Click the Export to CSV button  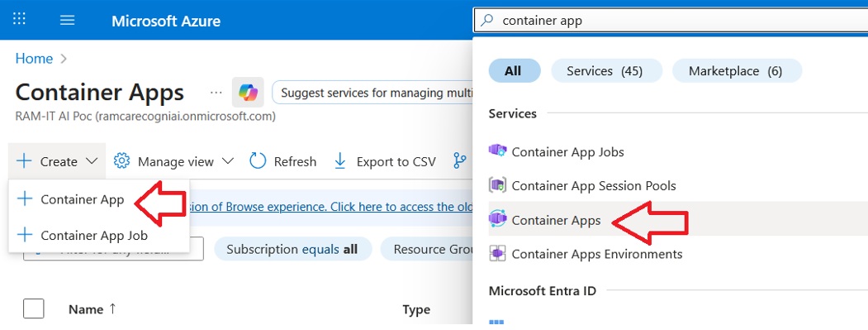coord(385,161)
